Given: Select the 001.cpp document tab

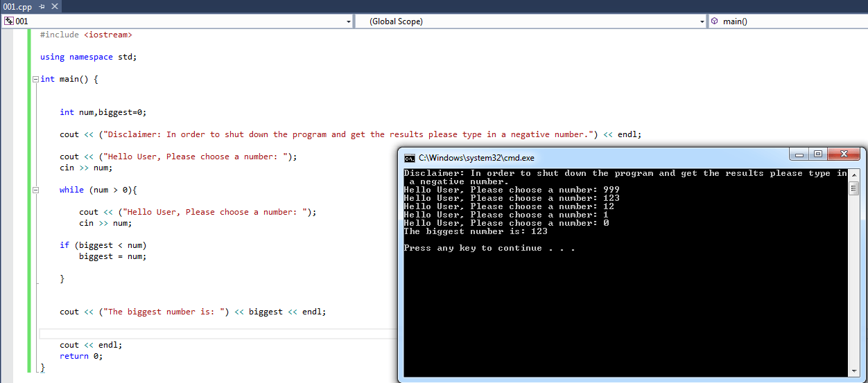Looking at the screenshot, I should tap(17, 6).
